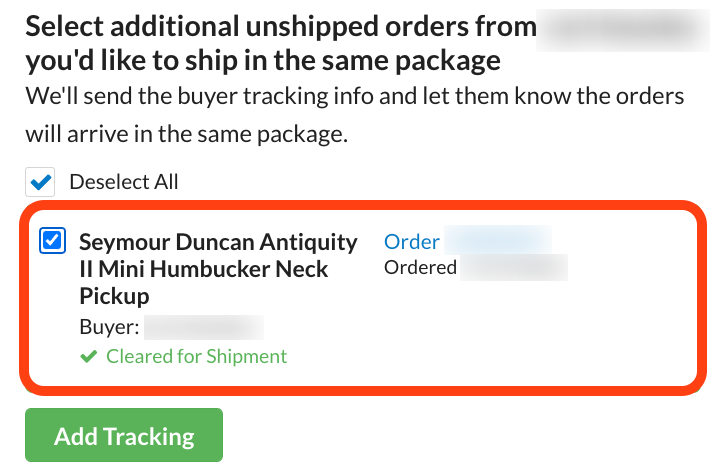Untick the Seymour Duncan order checkbox
The height and width of the screenshot is (473, 719).
[x=52, y=241]
